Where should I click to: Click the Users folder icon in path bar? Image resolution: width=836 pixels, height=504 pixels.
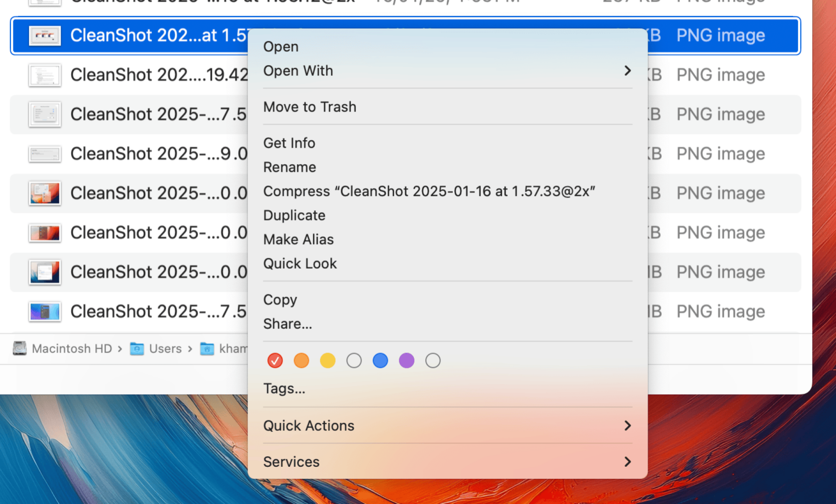[x=137, y=349]
